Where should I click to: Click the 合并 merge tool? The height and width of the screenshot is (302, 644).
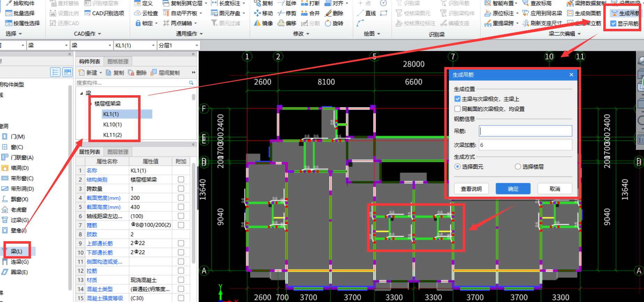point(310,13)
